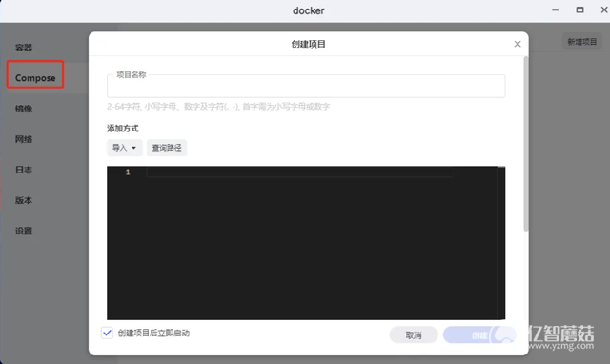This screenshot has height=364, width=610.
Task: Click the 取消 button
Action: [x=414, y=334]
